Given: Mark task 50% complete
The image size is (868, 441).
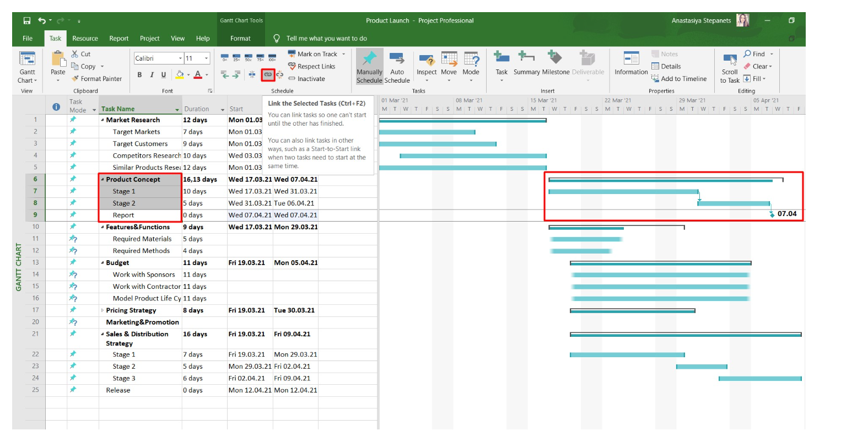Looking at the screenshot, I should coord(248,57).
